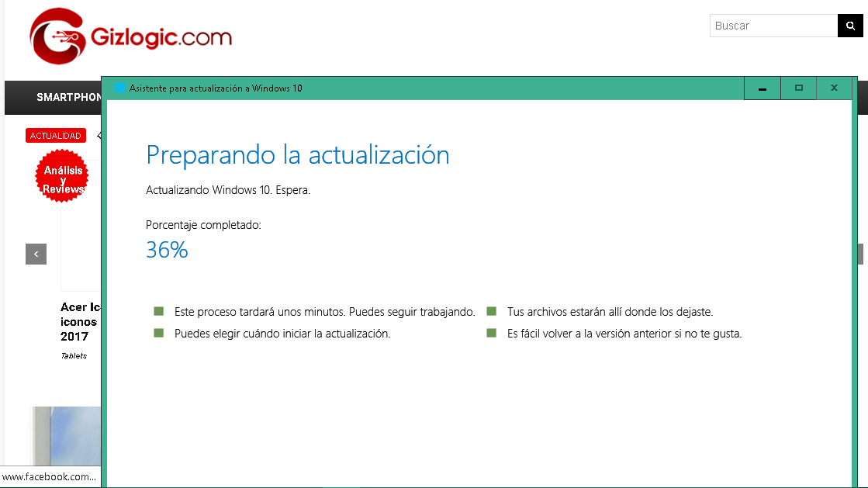This screenshot has height=488, width=868.
Task: Click the Puedes elegir cuándo iniciar text
Action: (282, 334)
